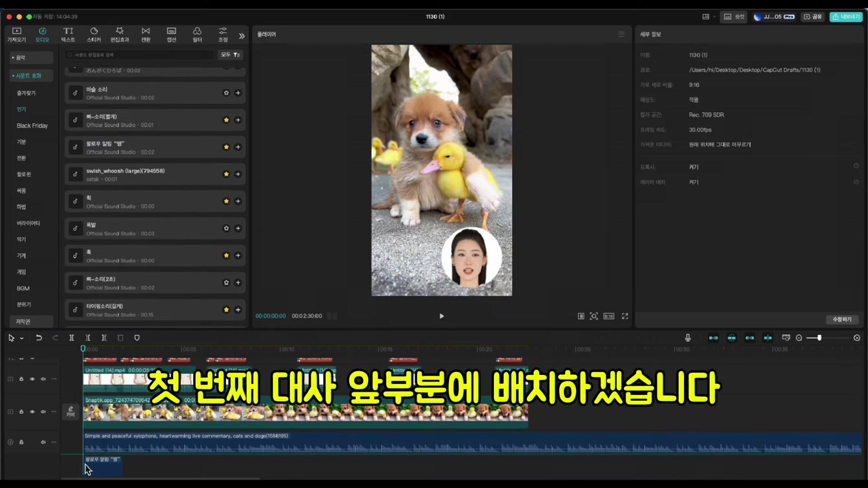The image size is (868, 488).
Task: Click the microphone voiceover record icon
Action: pos(688,338)
